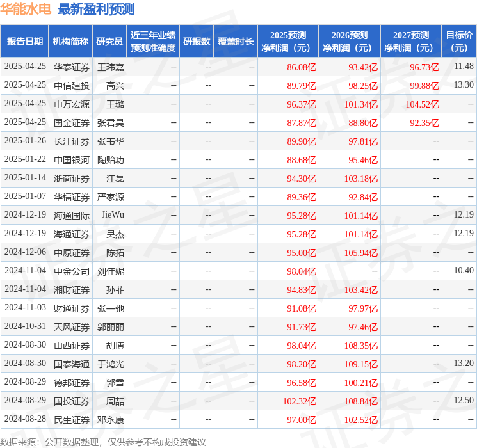Click the 104.52亿 profit value
This screenshot has width=477, height=448.
coord(422,104)
